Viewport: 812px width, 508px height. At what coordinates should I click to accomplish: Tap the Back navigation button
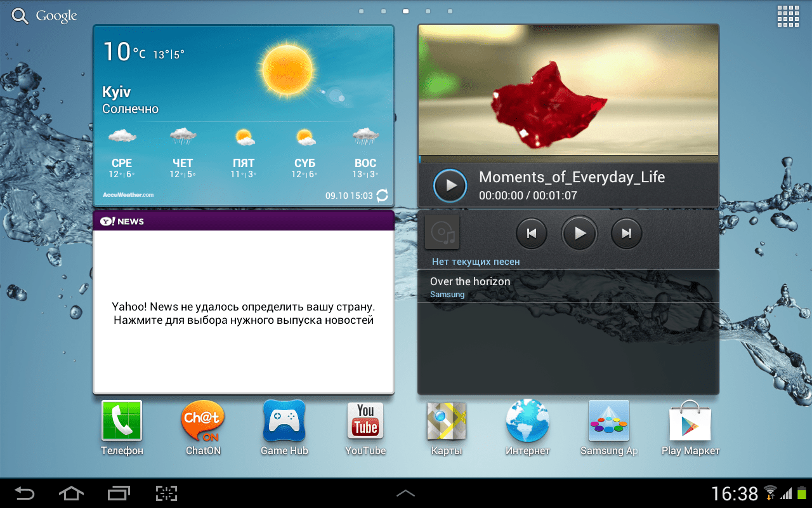(x=25, y=493)
